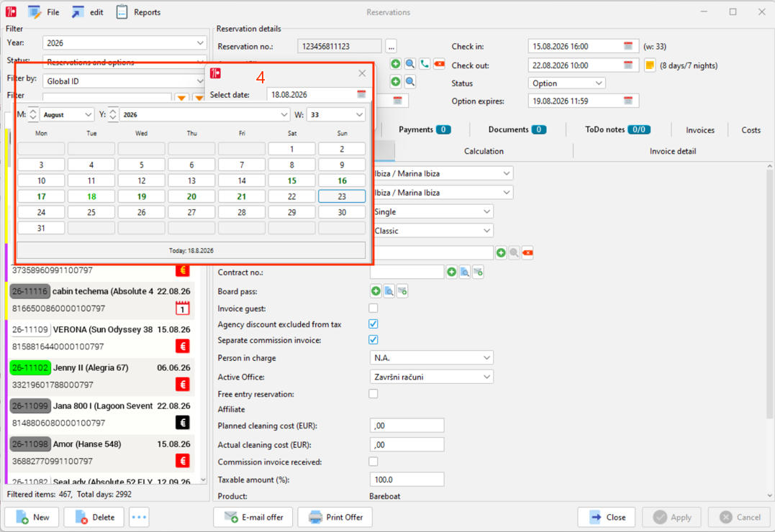775x532 pixels.
Task: Click the calendar icon on cabin techema reservation
Action: click(182, 308)
